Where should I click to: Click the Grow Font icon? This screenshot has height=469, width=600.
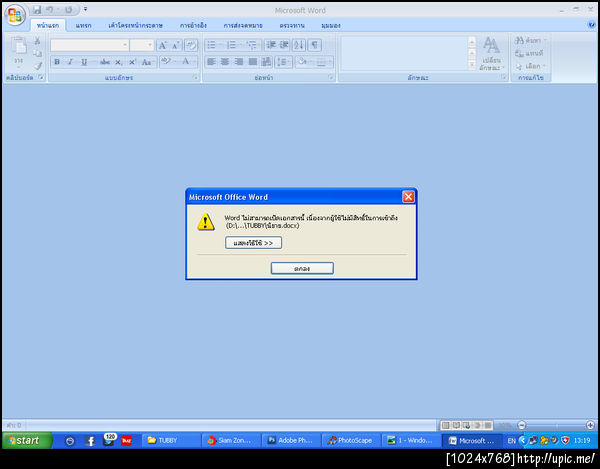click(163, 46)
